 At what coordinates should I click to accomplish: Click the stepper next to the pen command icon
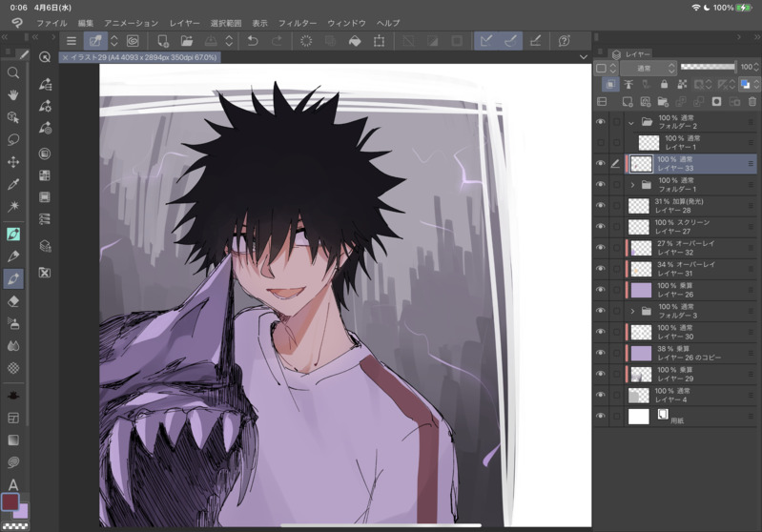114,41
